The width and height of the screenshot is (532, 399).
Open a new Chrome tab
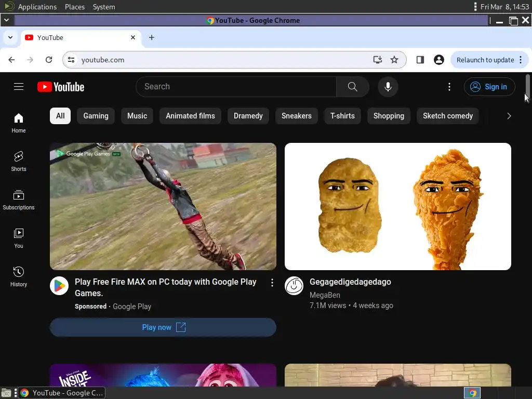pos(152,37)
